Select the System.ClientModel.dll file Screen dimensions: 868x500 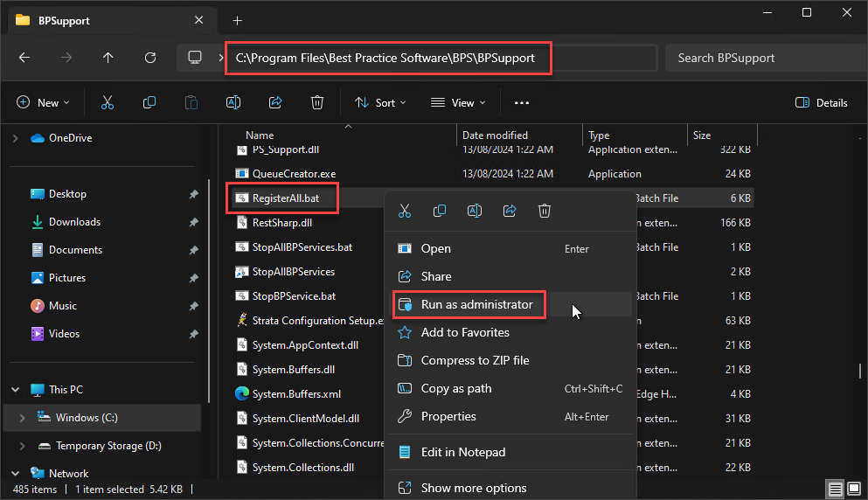pos(306,419)
